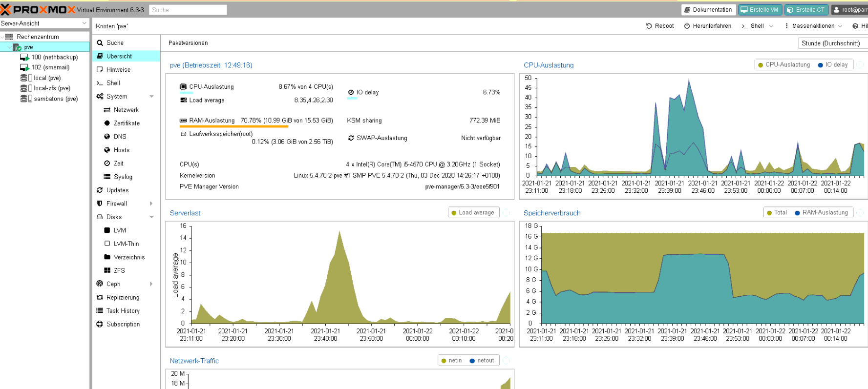The height and width of the screenshot is (389, 868).
Task: Open DNS settings
Action: point(127,137)
